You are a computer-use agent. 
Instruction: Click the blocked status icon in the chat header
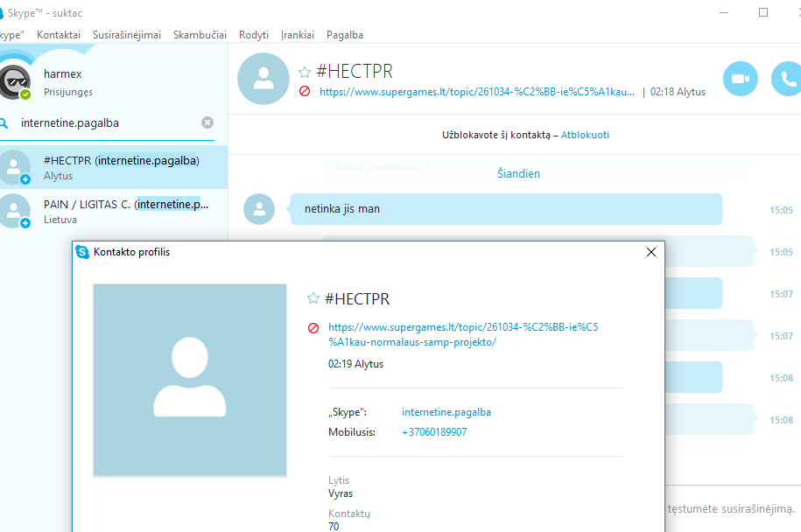coord(305,91)
